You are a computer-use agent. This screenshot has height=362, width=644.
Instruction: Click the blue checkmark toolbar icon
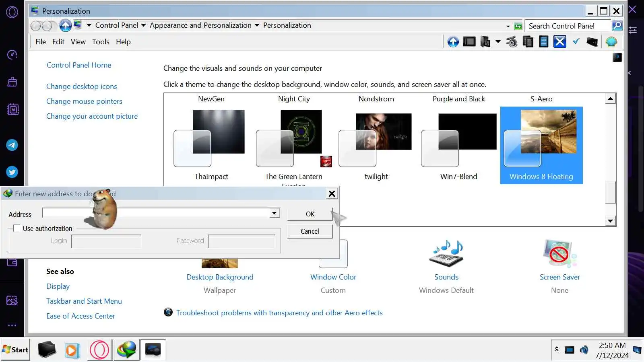[x=576, y=41]
